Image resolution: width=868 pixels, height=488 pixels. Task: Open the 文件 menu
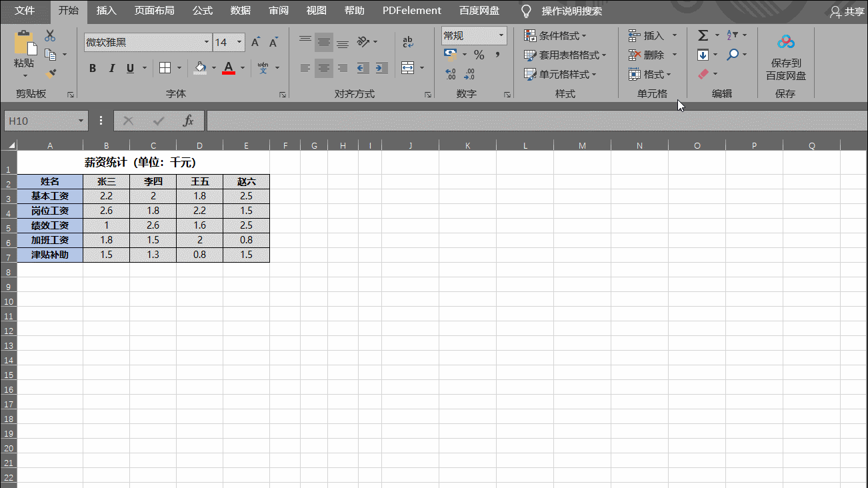point(25,11)
